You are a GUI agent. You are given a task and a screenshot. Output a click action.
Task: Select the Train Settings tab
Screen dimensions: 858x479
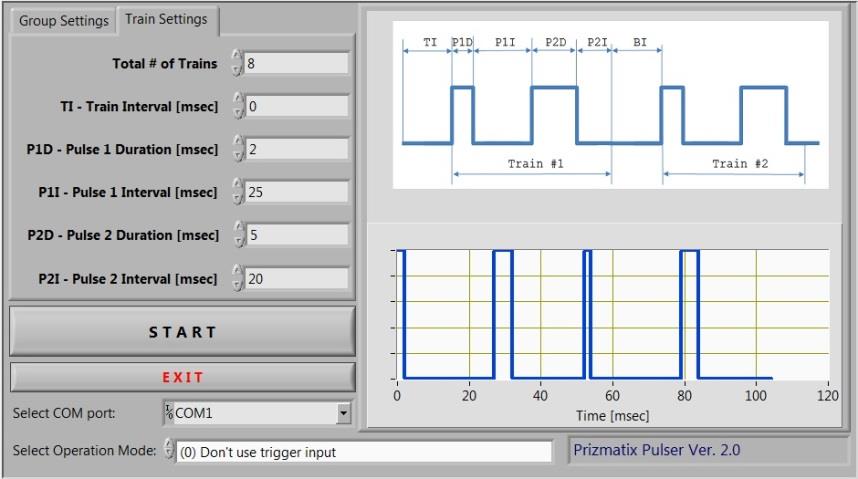pyautogui.click(x=166, y=19)
